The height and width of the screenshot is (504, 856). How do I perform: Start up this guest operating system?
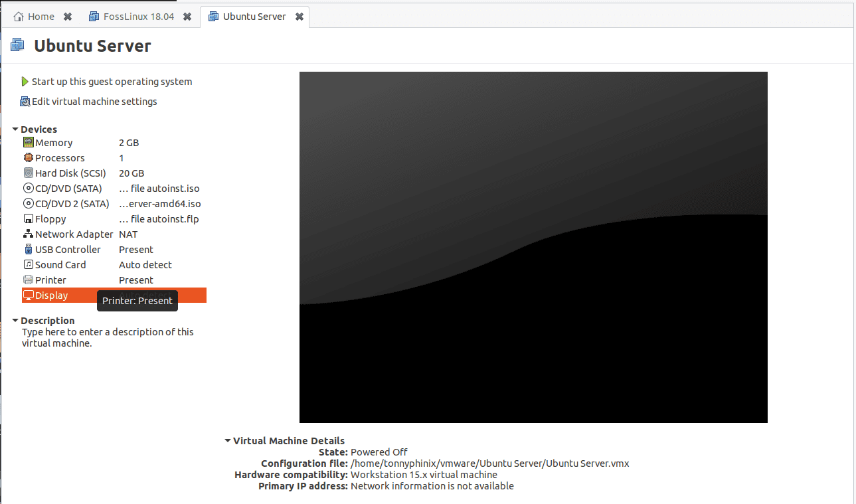pyautogui.click(x=112, y=82)
